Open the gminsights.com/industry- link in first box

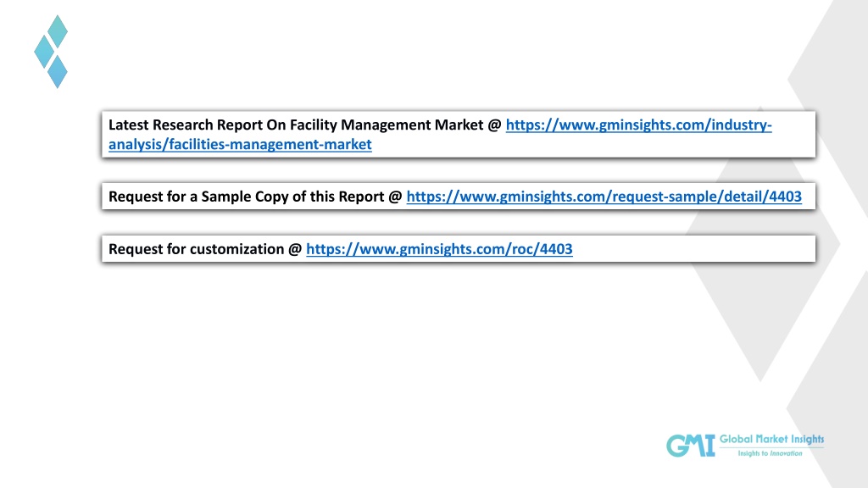pos(638,125)
